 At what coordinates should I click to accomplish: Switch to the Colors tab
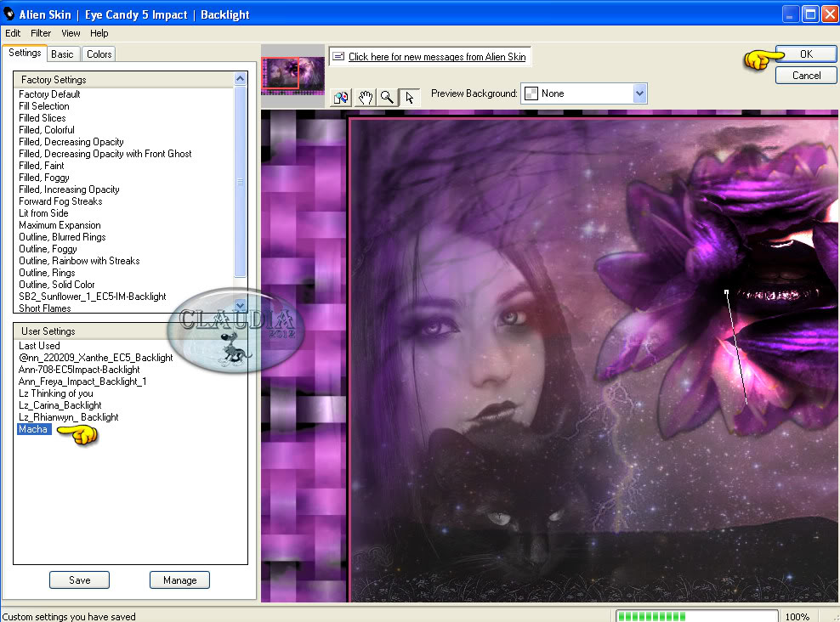click(x=99, y=54)
